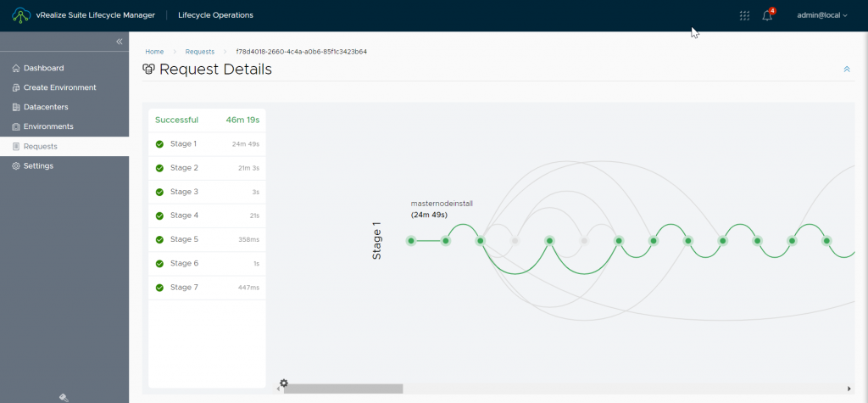Select the Stage 3 row
Image resolution: width=868 pixels, height=403 pixels.
point(207,192)
